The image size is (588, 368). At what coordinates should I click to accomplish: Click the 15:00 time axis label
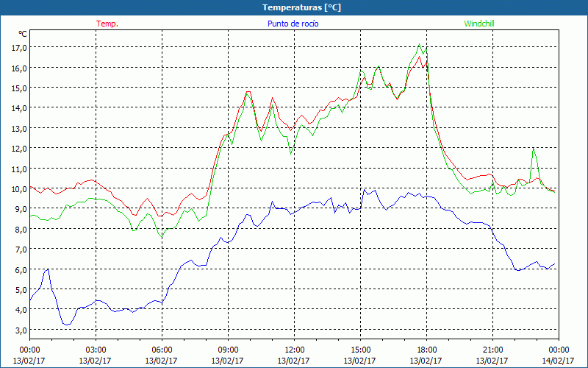pos(360,350)
